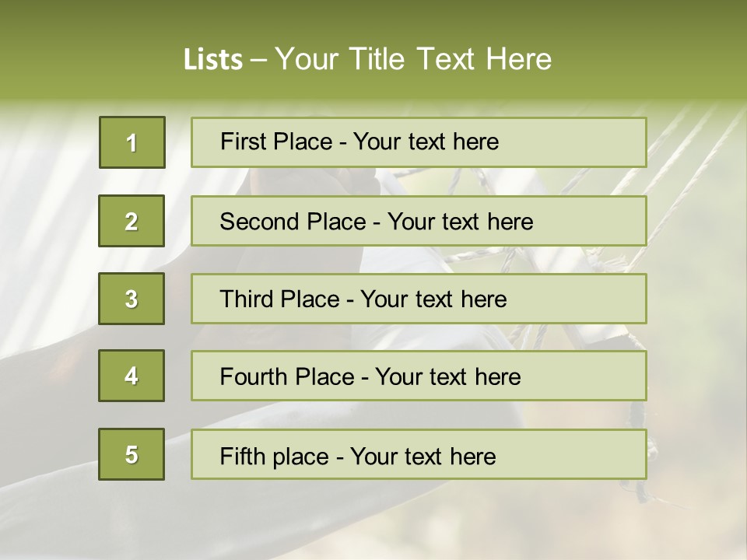Select the number 1 green box
Screen dimensions: 747x560
click(132, 142)
